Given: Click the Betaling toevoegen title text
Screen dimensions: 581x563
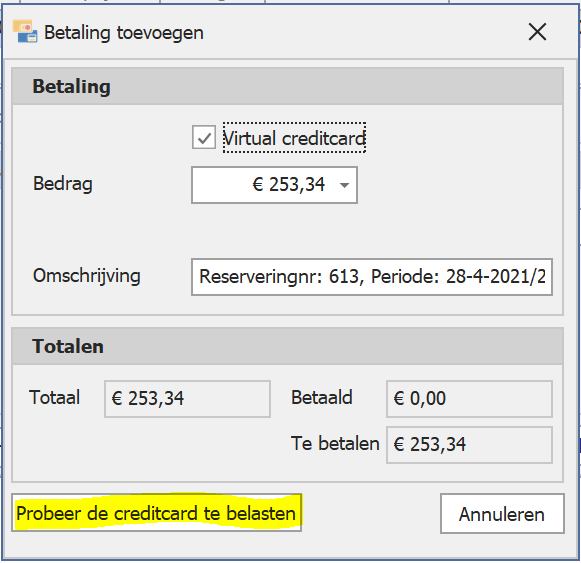Looking at the screenshot, I should tap(124, 33).
